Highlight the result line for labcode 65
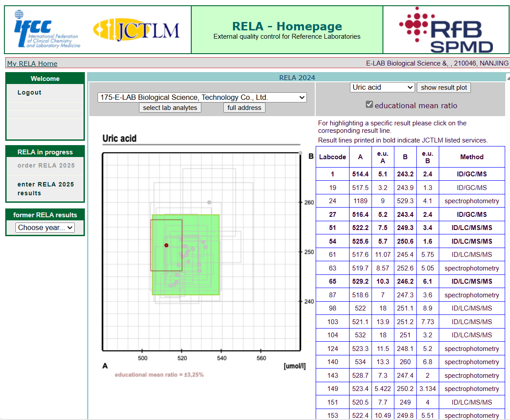 pos(410,281)
